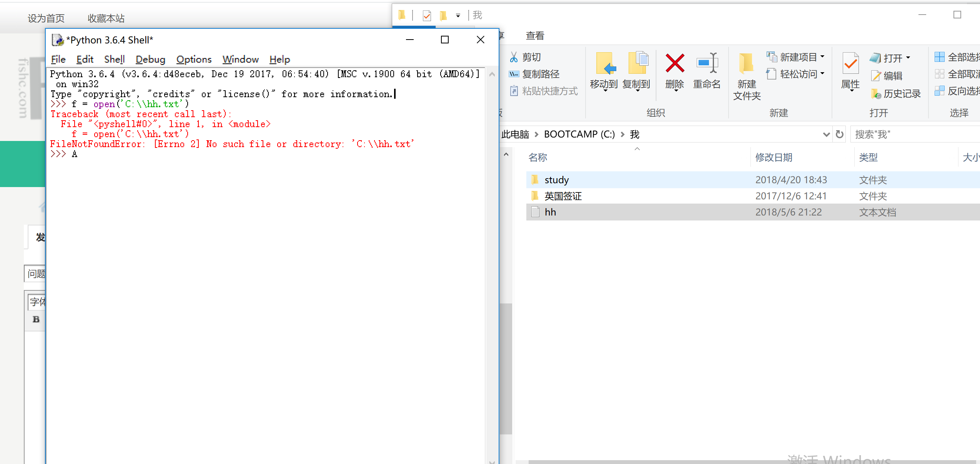Screen dimensions: 980x464
Task: Click the 复制到 (Copy to) icon
Action: [637, 65]
